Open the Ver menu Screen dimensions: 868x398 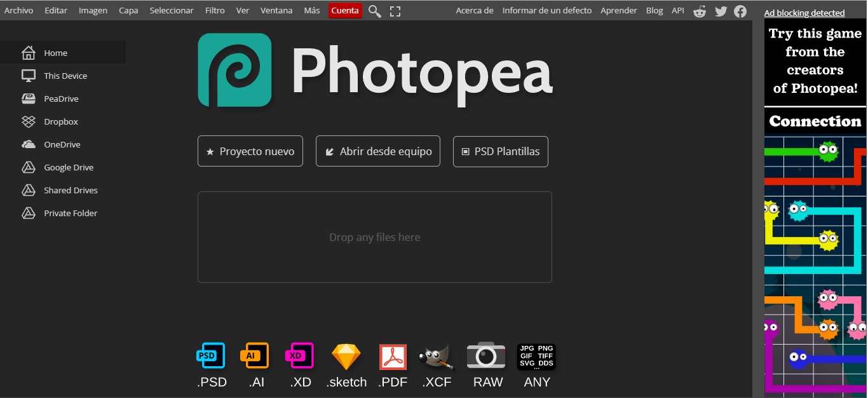(x=242, y=10)
